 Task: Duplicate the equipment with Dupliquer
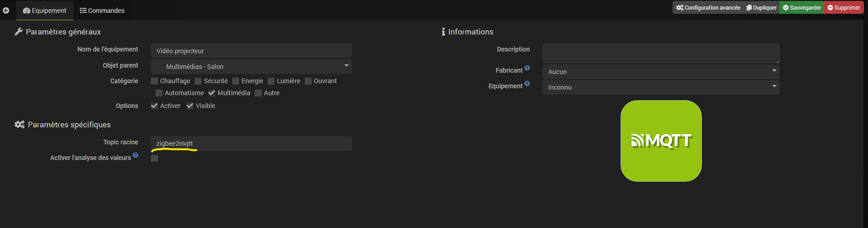(762, 8)
